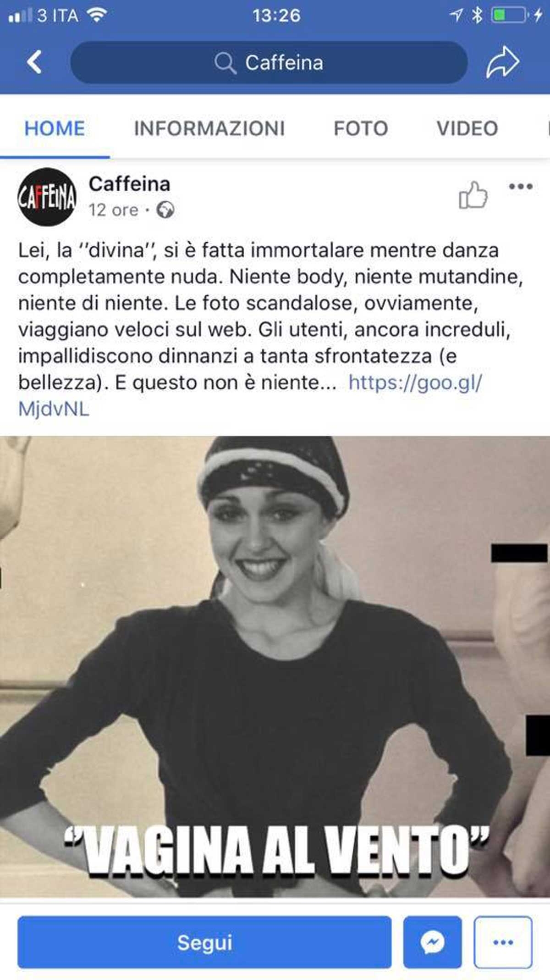Image resolution: width=550 pixels, height=980 pixels.
Task: Tap the back arrow icon
Action: [34, 62]
